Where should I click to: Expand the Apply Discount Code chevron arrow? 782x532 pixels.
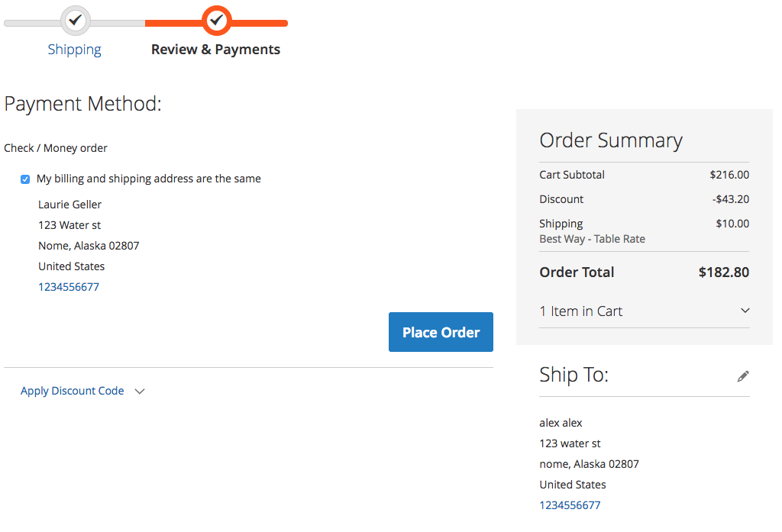140,392
